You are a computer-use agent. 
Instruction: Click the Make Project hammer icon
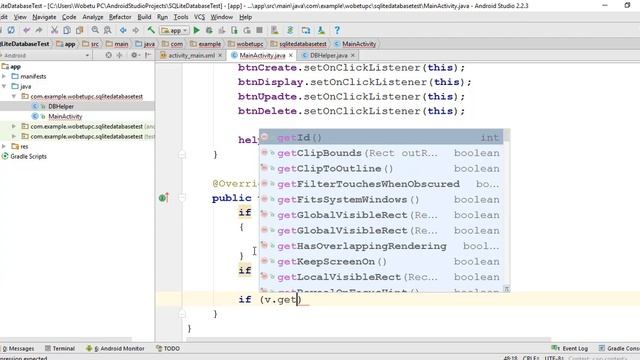coord(151,30)
